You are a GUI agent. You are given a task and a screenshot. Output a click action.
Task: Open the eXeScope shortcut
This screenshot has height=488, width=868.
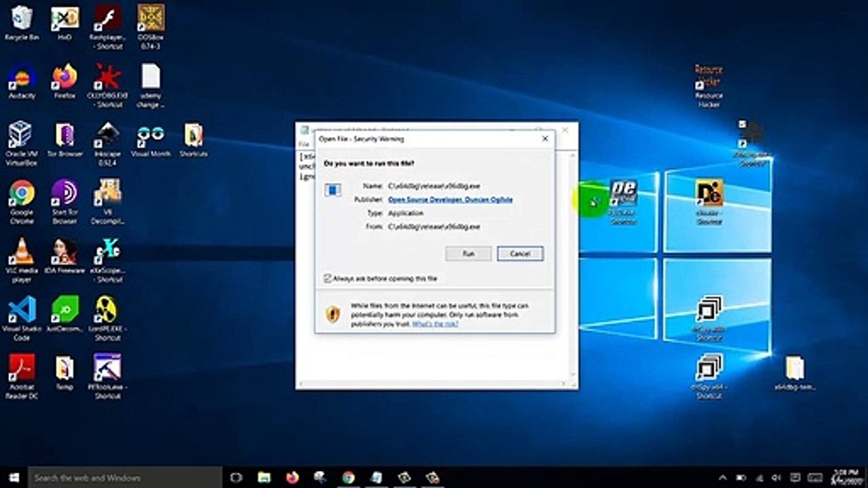pos(107,261)
